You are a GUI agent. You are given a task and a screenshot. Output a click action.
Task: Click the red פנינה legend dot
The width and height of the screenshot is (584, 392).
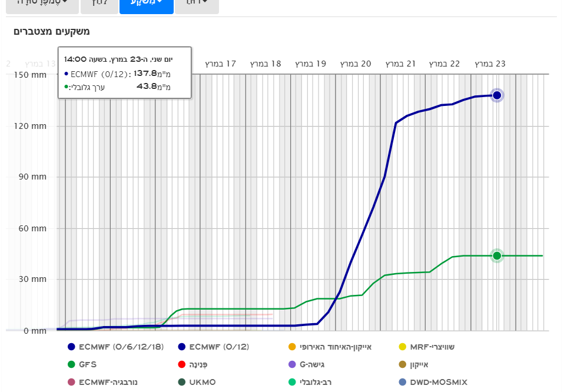click(x=181, y=365)
